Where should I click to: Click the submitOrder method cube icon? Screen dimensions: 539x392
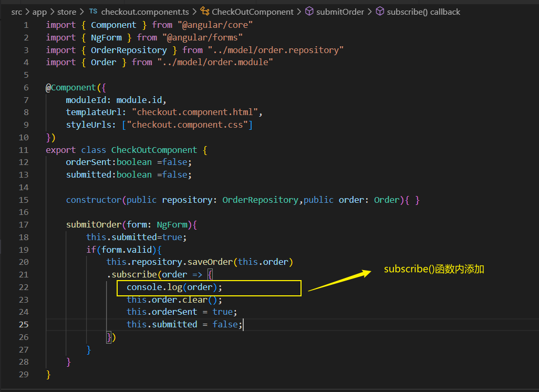point(309,12)
